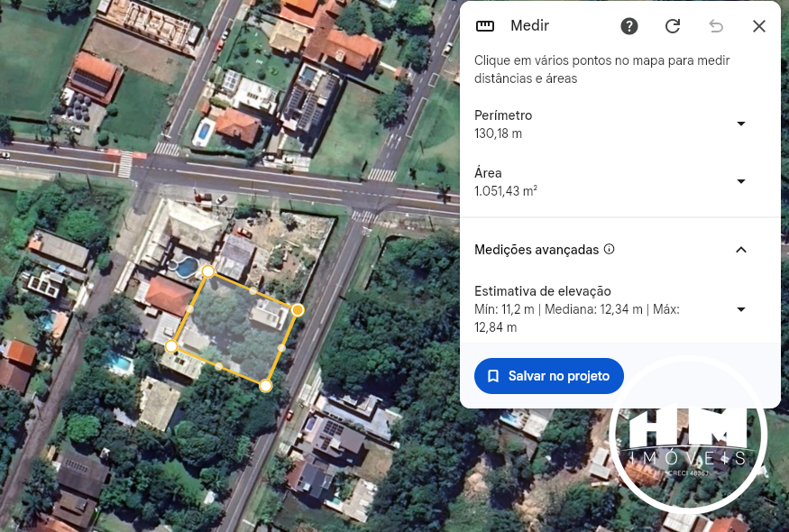Click the Estimativa de elevação heading

click(x=543, y=291)
